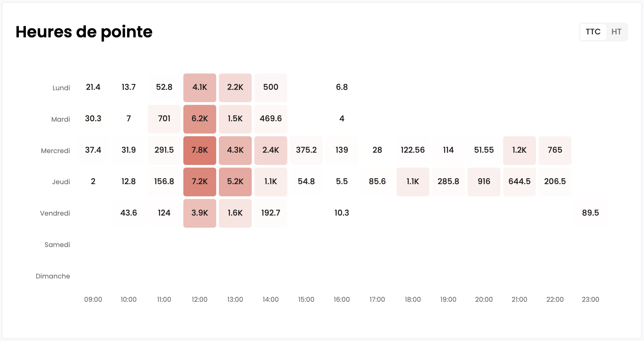Click the Lundi 12:00 cell showing 4.1K

click(200, 87)
